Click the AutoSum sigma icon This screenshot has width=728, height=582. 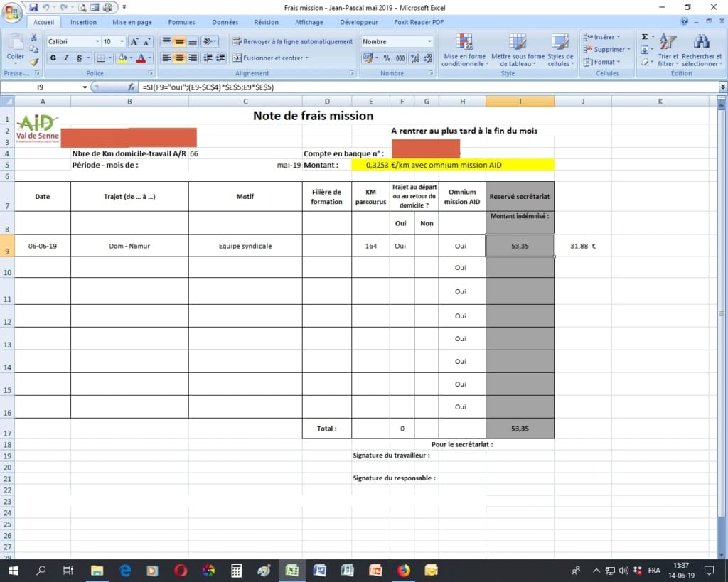644,37
